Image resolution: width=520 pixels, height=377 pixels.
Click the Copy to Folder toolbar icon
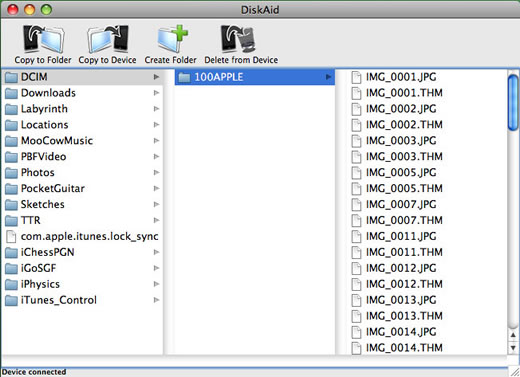43,39
